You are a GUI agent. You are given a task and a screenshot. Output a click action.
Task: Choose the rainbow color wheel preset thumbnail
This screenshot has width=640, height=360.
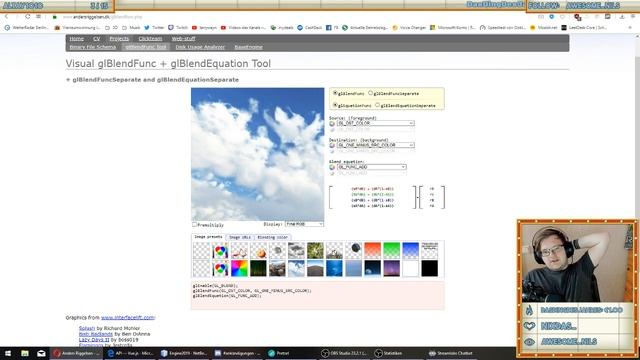click(x=239, y=269)
